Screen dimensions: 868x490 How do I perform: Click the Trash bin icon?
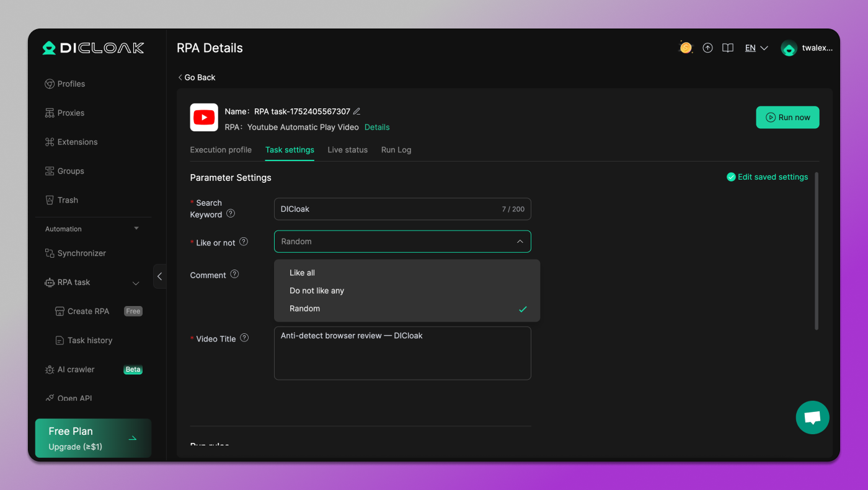click(x=50, y=200)
